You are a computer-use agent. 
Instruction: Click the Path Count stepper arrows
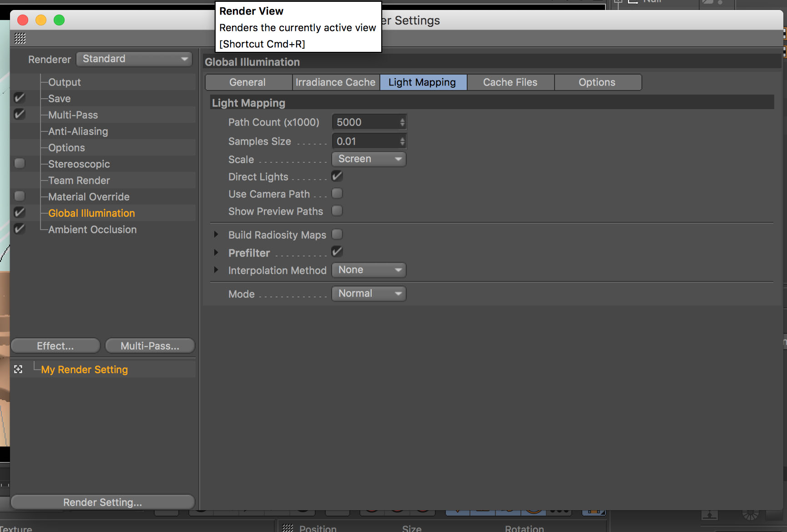(x=402, y=122)
